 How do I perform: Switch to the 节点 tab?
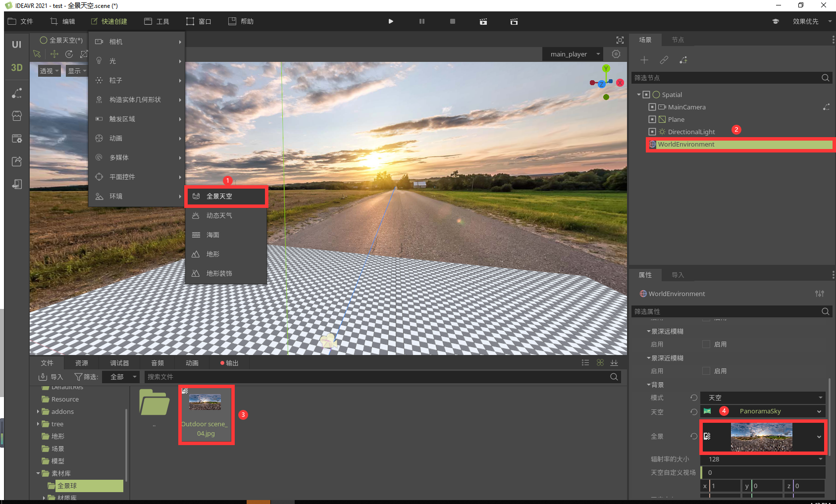click(x=678, y=40)
